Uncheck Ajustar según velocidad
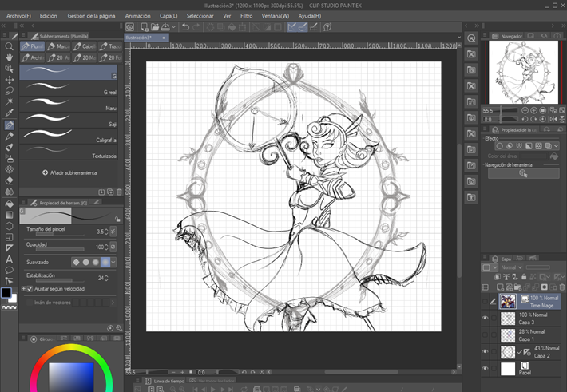 click(x=30, y=288)
